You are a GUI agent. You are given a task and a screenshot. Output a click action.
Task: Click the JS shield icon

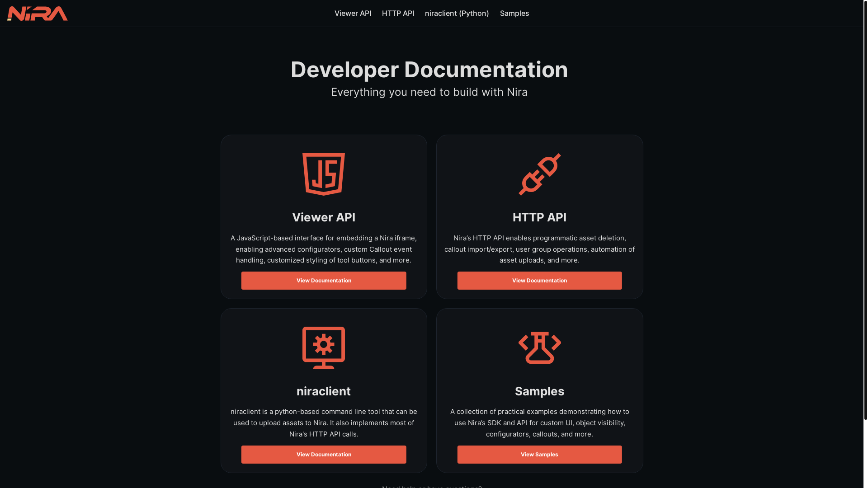click(x=324, y=174)
